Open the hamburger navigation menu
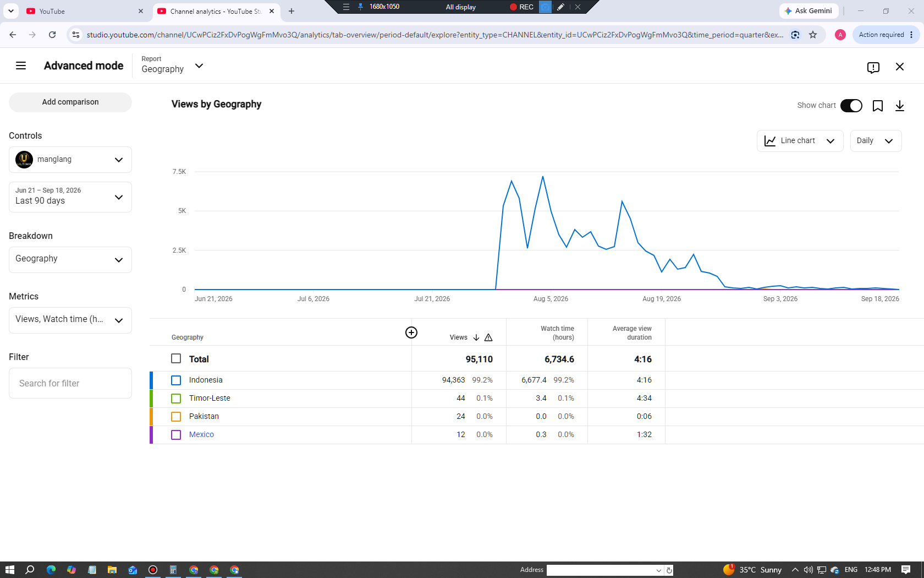The image size is (924, 578). 21,66
